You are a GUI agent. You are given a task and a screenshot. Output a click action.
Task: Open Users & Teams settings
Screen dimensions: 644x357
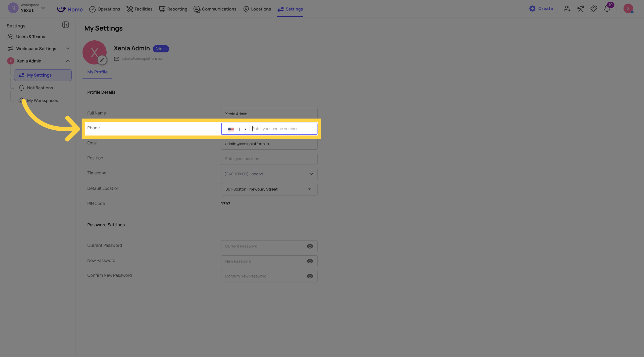[x=31, y=37]
